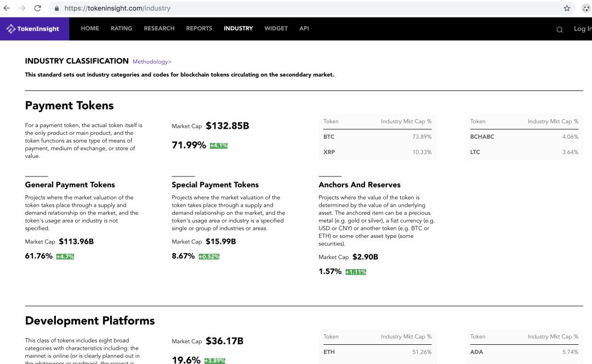Click the XRP token row
Image resolution: width=592 pixels, height=364 pixels.
coord(377,152)
